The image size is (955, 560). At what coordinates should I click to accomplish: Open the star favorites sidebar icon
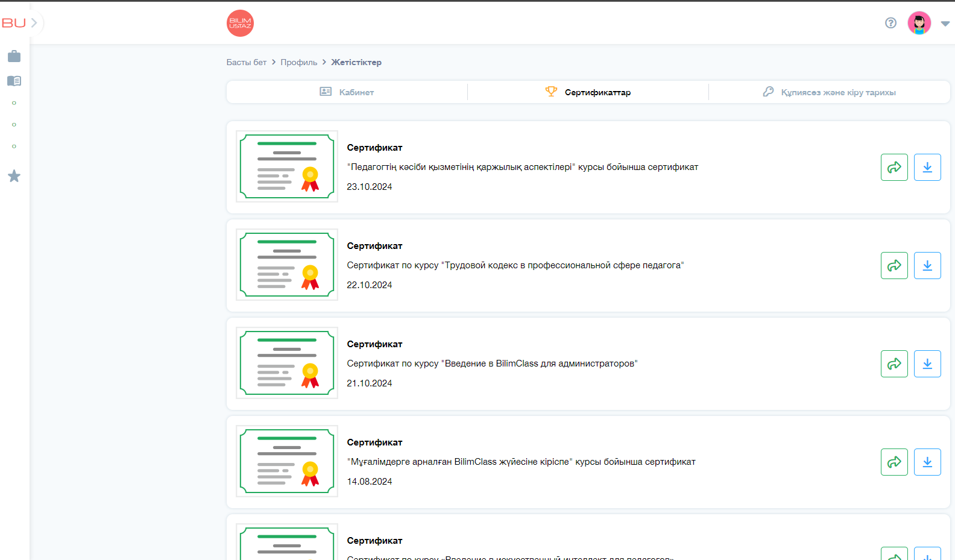pyautogui.click(x=14, y=176)
